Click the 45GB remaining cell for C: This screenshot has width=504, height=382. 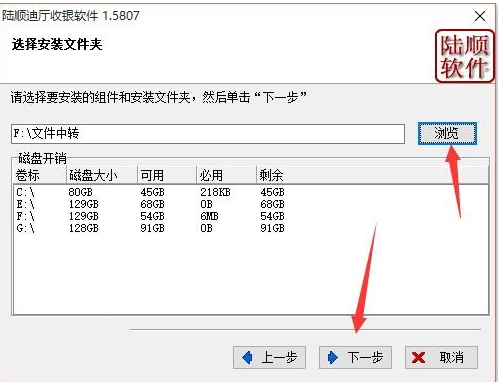pyautogui.click(x=272, y=192)
